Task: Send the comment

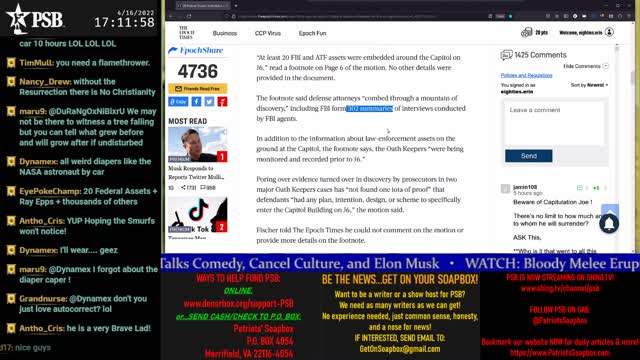Action: click(x=529, y=156)
